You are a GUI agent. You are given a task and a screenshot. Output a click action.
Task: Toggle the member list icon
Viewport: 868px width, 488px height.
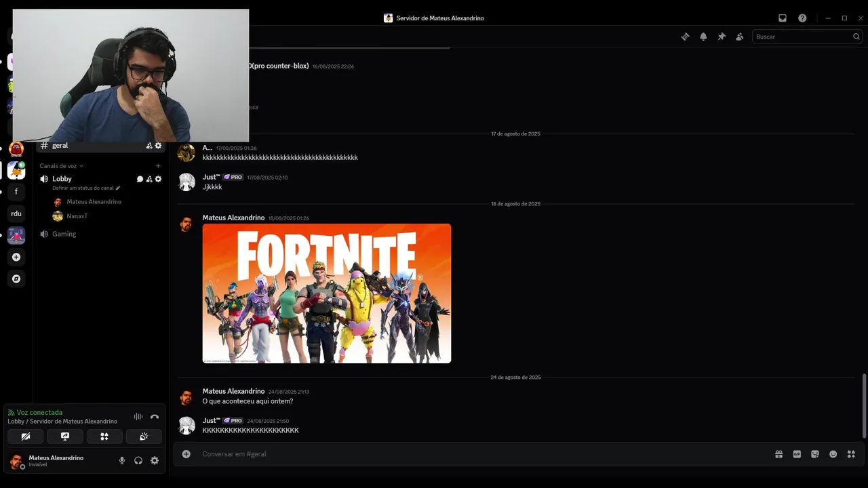pyautogui.click(x=740, y=37)
